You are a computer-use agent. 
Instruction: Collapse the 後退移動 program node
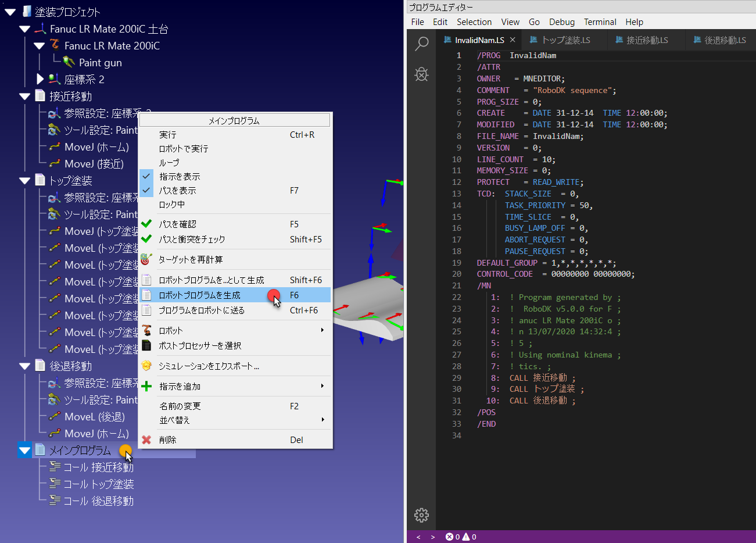click(x=24, y=366)
